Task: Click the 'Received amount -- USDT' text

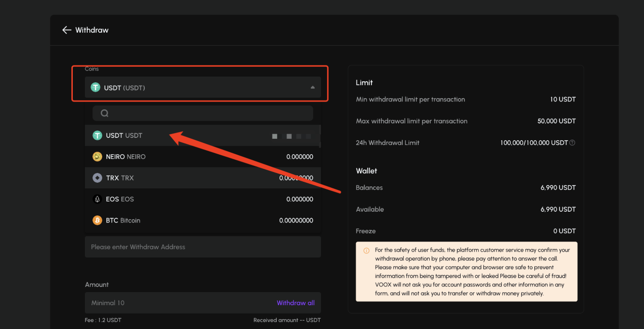Action: pyautogui.click(x=287, y=320)
